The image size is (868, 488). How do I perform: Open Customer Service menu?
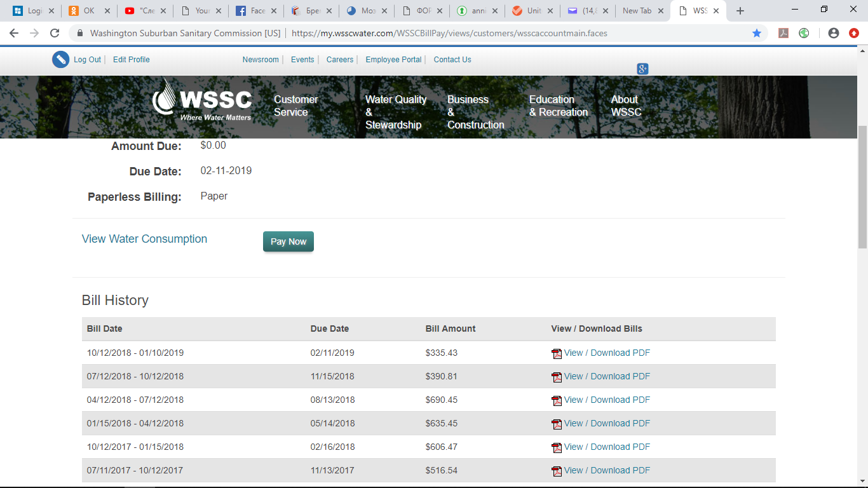click(295, 105)
